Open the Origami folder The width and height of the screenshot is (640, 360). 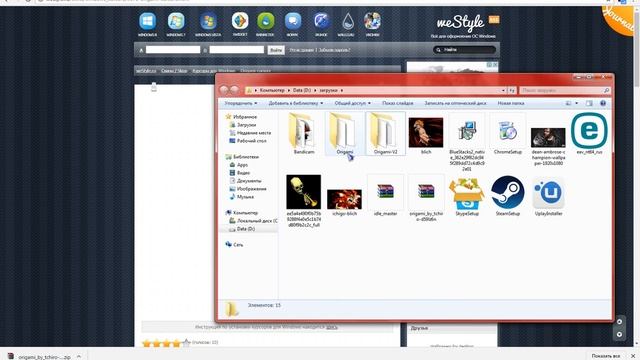coord(344,134)
